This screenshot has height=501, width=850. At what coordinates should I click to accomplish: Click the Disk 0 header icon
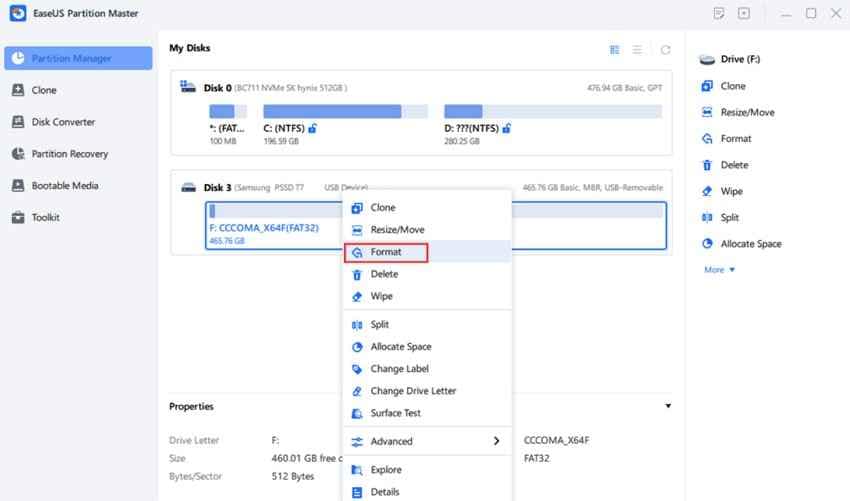[x=188, y=87]
